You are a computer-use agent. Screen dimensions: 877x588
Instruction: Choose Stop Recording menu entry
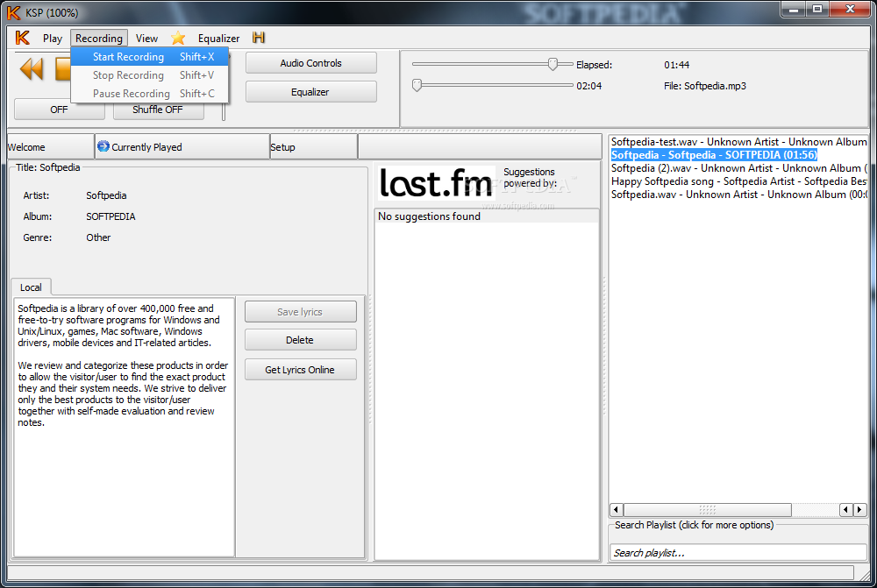click(150, 74)
